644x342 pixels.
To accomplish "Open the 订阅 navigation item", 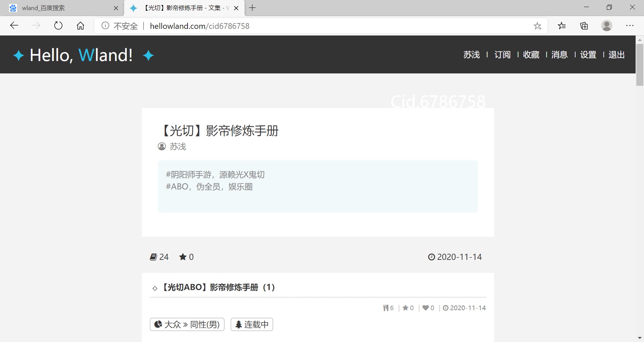I will click(x=502, y=55).
